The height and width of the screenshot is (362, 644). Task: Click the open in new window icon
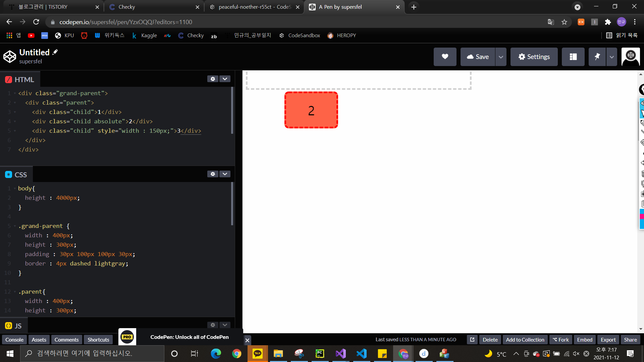click(x=472, y=340)
